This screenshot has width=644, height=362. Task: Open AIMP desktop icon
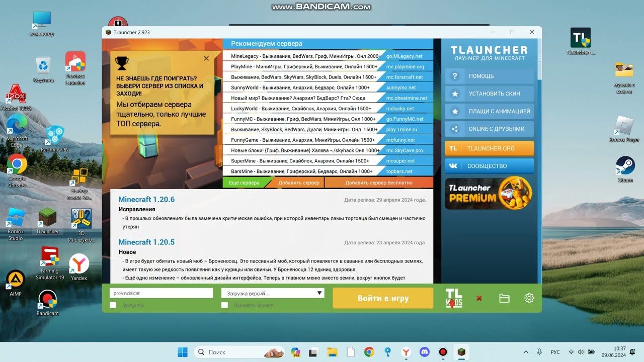coord(16,284)
